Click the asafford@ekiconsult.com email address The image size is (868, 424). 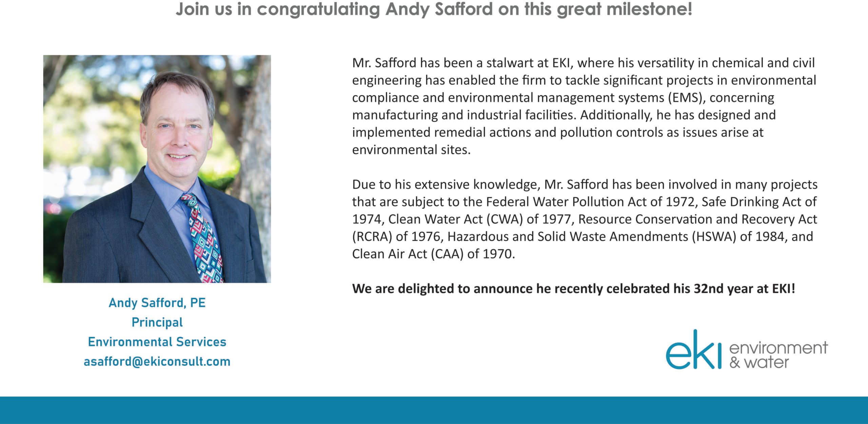click(x=157, y=362)
